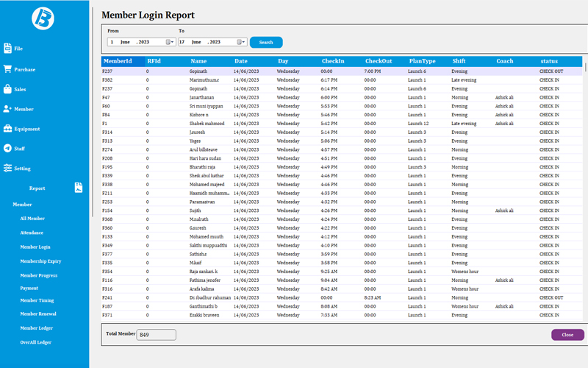Open the All Member report
Viewport: 588px width, 368px height.
pyautogui.click(x=32, y=219)
